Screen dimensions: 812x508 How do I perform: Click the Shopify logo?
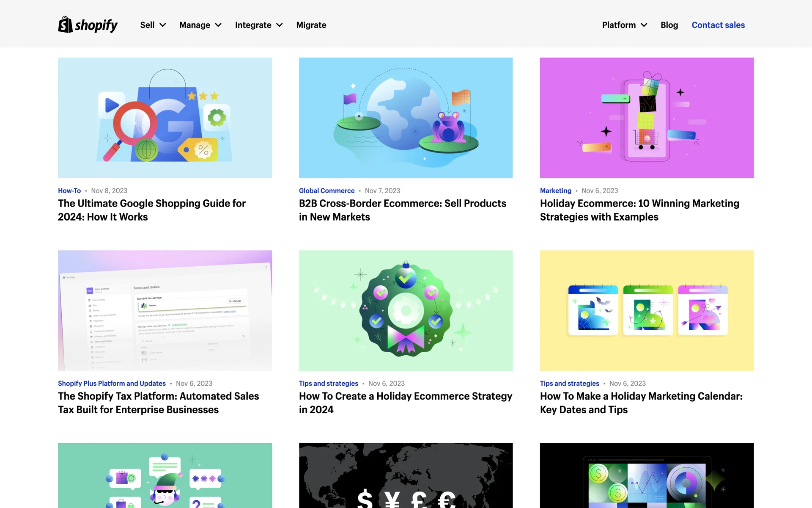[88, 25]
